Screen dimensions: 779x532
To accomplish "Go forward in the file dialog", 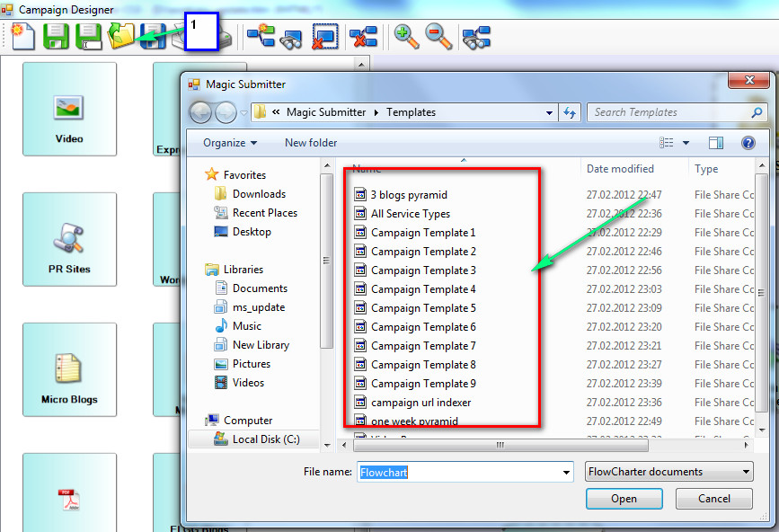I will coord(226,112).
